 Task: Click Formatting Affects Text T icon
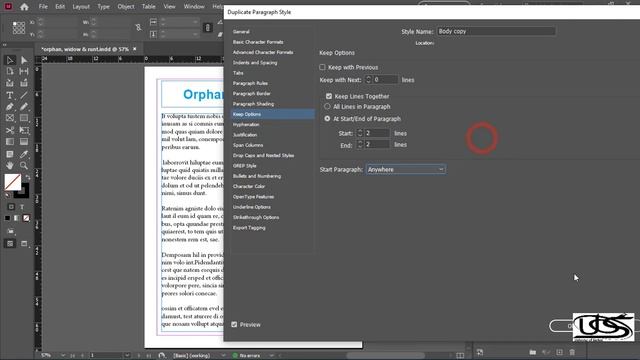pyautogui.click(x=22, y=207)
